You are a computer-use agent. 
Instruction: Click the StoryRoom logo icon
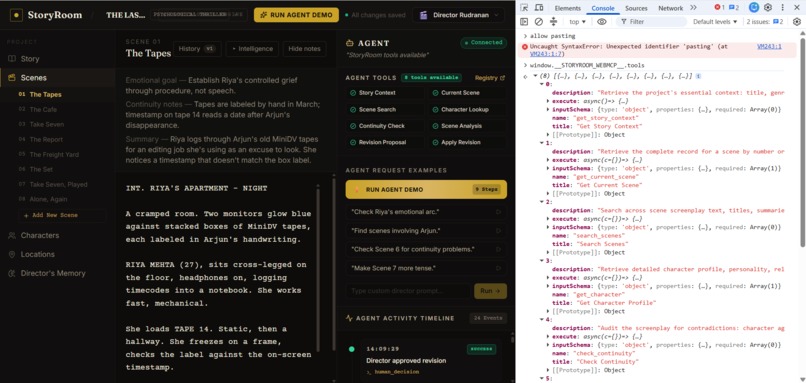tap(16, 15)
